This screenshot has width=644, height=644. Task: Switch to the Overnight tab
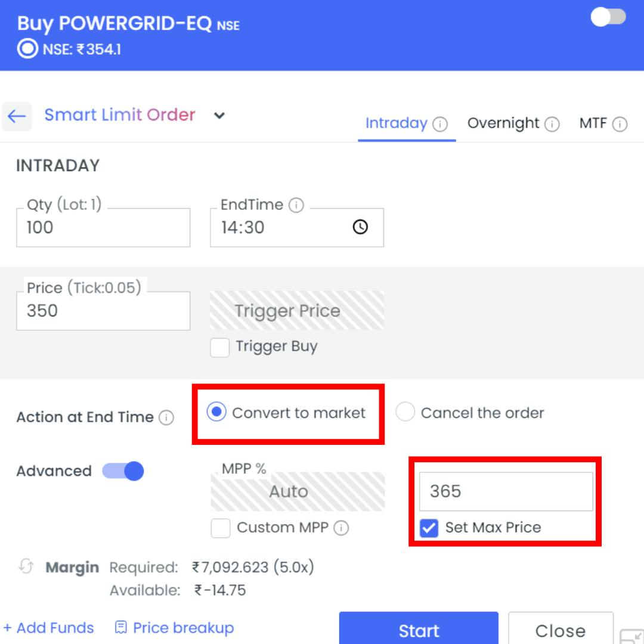[503, 123]
